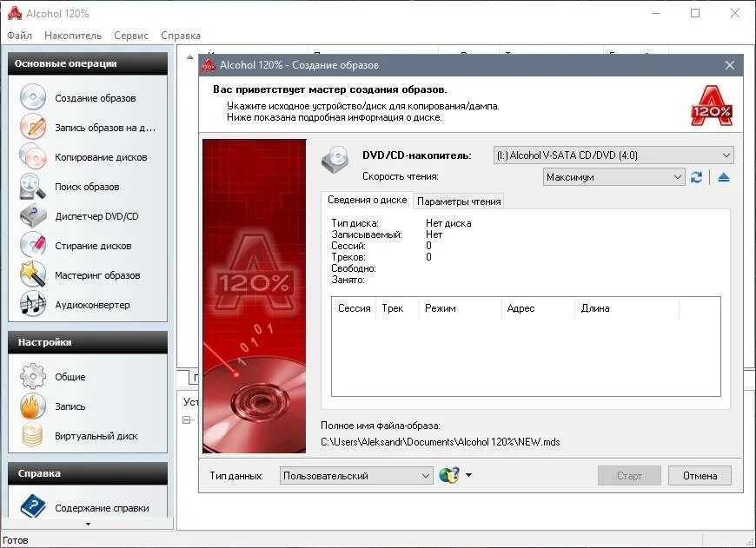Click the Длина column header
This screenshot has width=756, height=548.
click(627, 308)
